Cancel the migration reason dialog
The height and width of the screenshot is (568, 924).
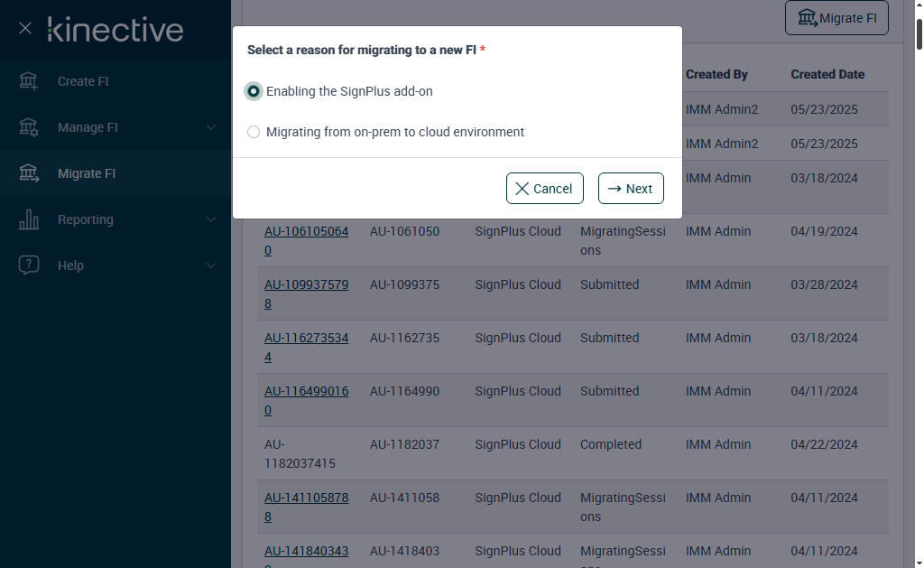coord(544,188)
